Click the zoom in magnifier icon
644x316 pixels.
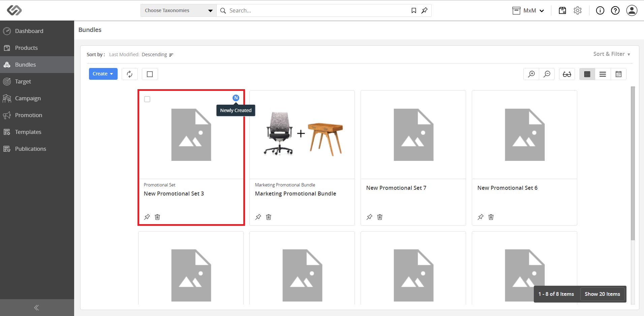tap(531, 74)
